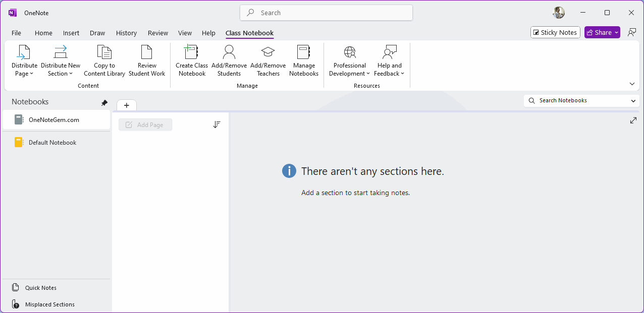Select the Class Notebook tab
Viewport: 644px width, 313px height.
[x=249, y=33]
